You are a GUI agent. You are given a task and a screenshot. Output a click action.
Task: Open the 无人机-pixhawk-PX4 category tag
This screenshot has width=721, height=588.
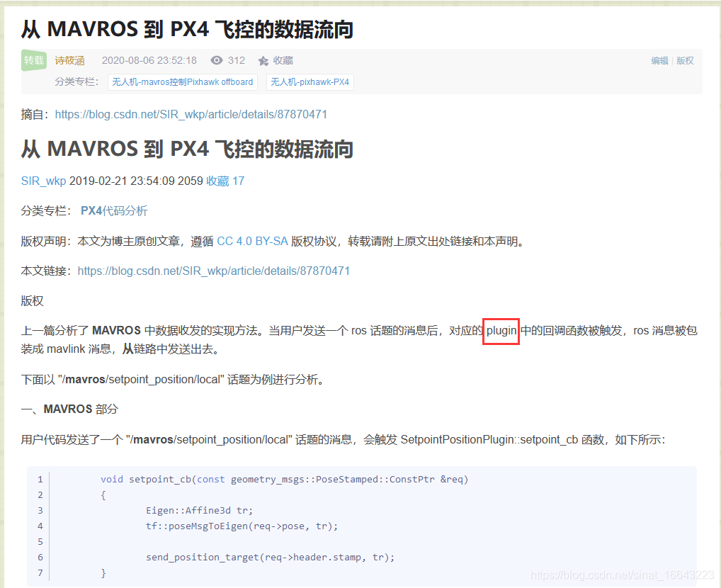311,81
